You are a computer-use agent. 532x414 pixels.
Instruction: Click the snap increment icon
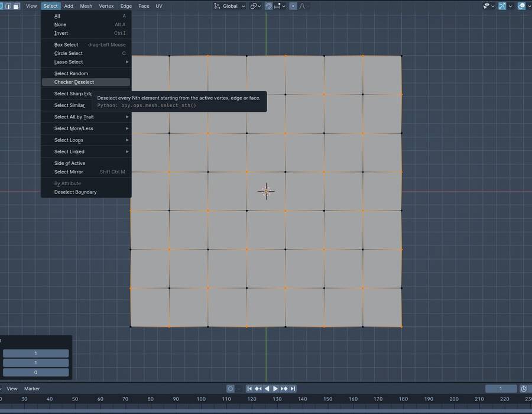click(x=277, y=6)
